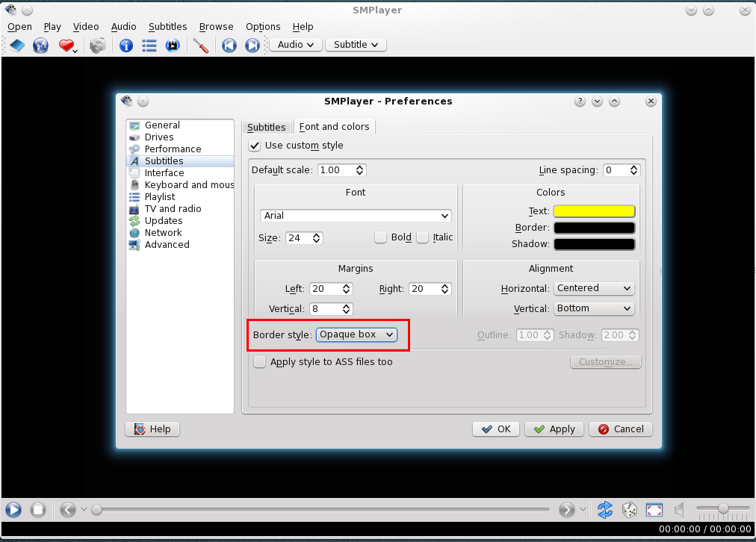Click the Rewind arrow button

pos(68,510)
